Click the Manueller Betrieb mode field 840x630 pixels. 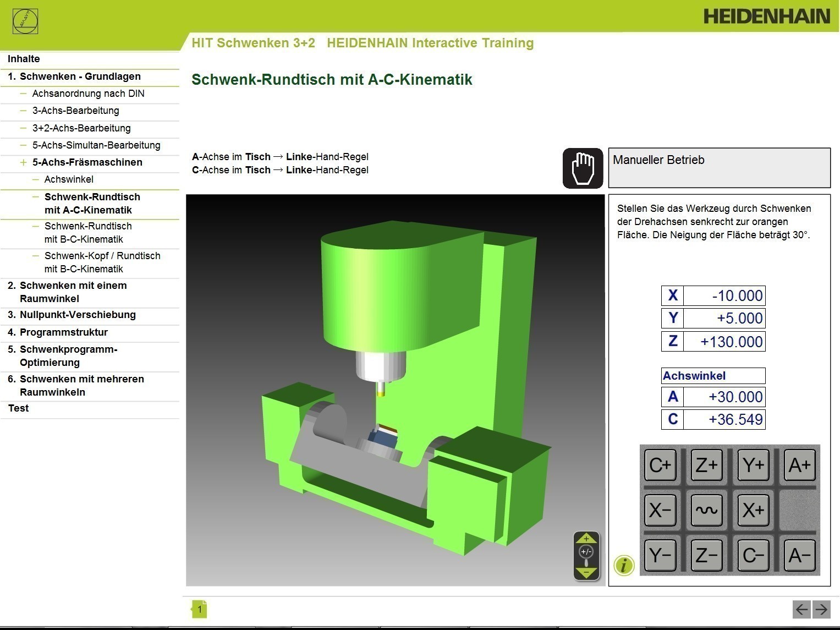point(719,168)
